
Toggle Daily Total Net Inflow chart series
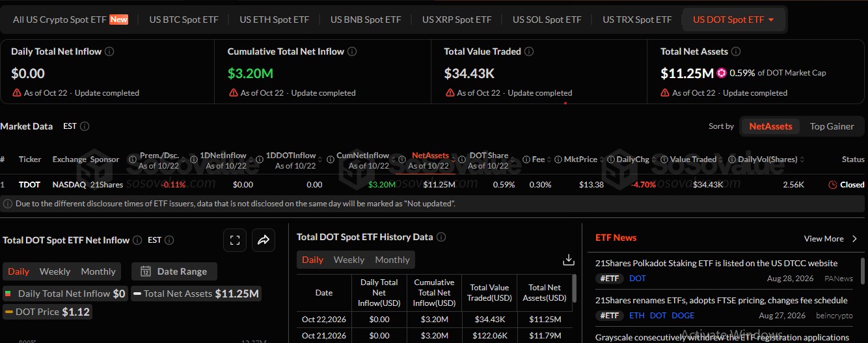[x=64, y=294]
